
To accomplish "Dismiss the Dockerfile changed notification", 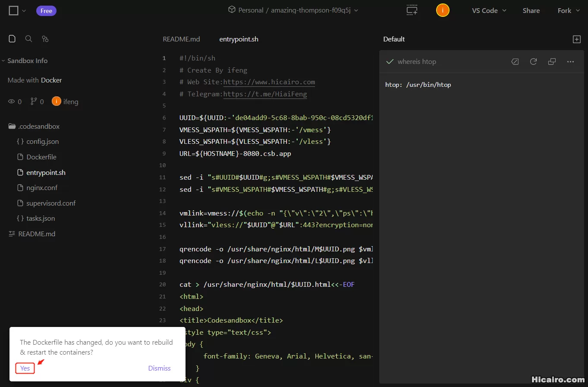I will 159,368.
